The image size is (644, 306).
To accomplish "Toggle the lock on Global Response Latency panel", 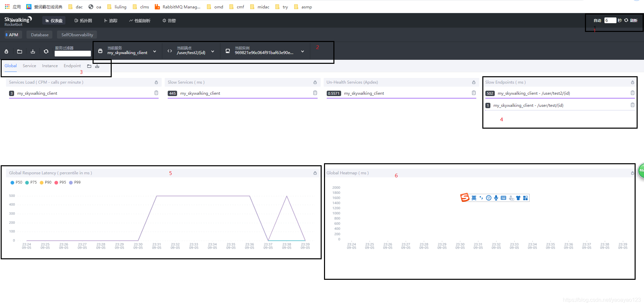I will (315, 173).
